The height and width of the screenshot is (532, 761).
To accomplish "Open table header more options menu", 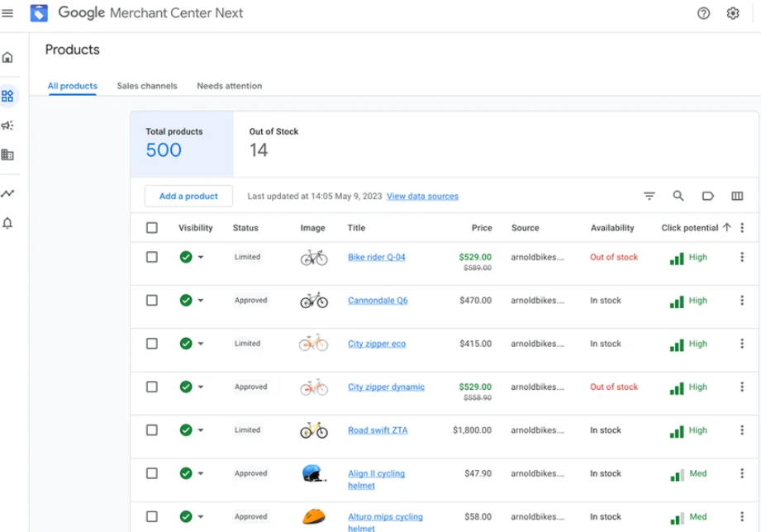I will coord(742,228).
